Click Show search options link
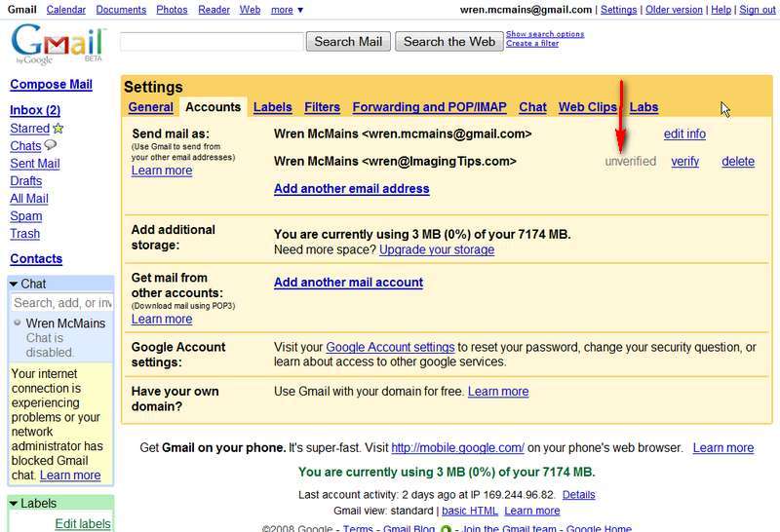Image resolution: width=780 pixels, height=532 pixels. [545, 34]
